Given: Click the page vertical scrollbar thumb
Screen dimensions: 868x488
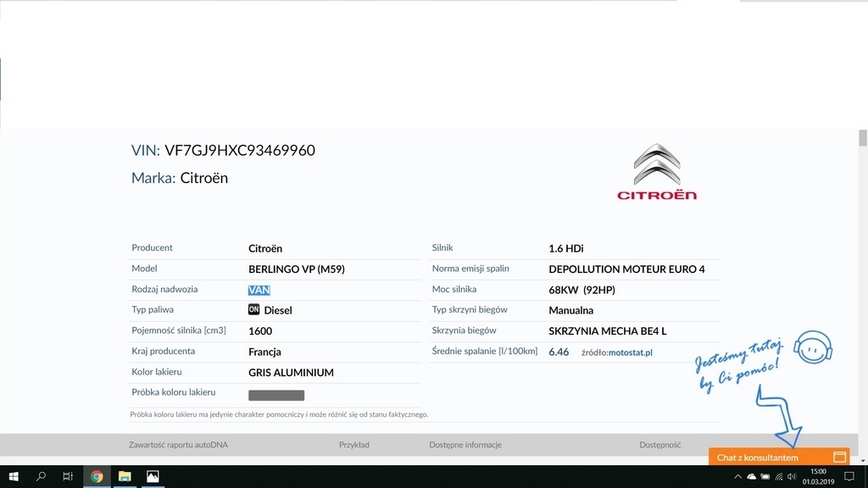Looking at the screenshot, I should (x=862, y=138).
